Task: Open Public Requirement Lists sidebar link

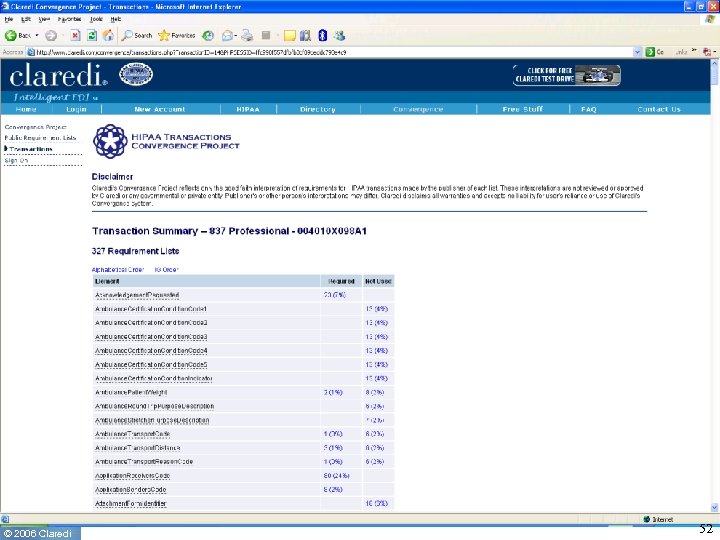Action: tap(40, 138)
